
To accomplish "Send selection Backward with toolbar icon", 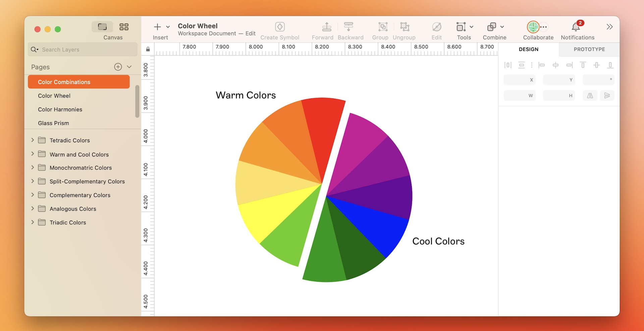I will point(348,27).
